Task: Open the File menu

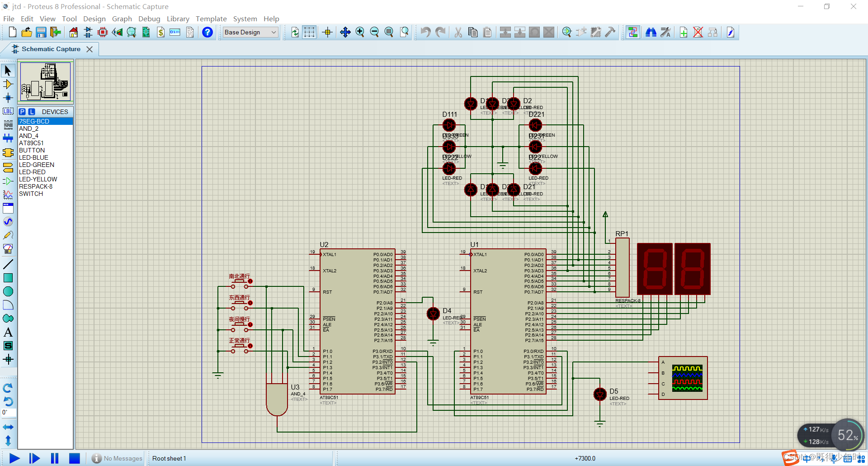Action: [x=9, y=19]
